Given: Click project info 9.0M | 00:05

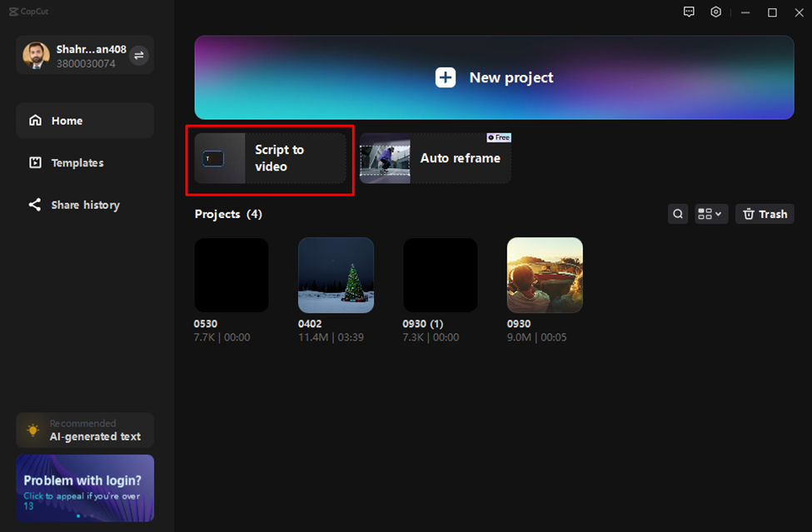Looking at the screenshot, I should [x=536, y=337].
